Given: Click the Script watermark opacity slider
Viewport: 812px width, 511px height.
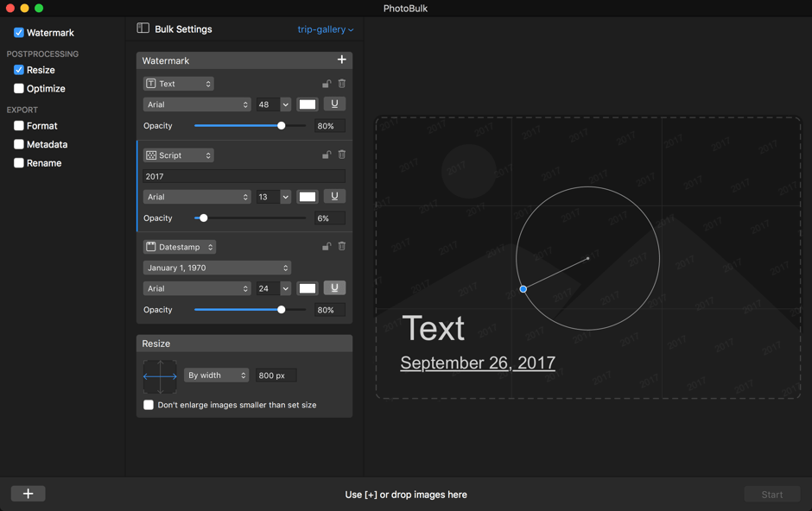Looking at the screenshot, I should point(251,218).
